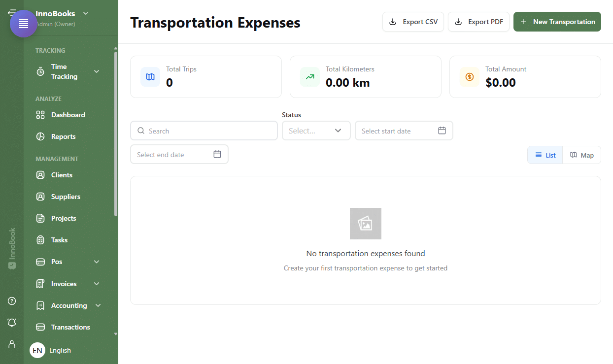
Task: Click the Admin (Owner) role label
Action: (x=56, y=24)
